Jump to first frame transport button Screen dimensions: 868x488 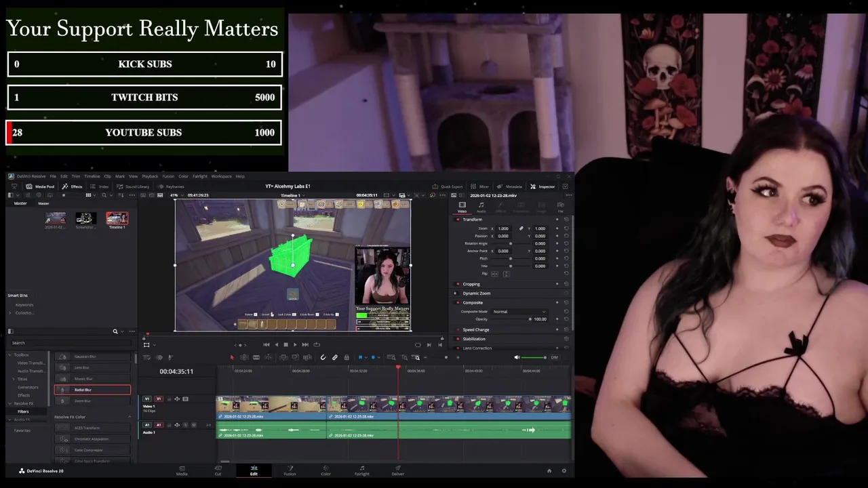[x=266, y=344]
